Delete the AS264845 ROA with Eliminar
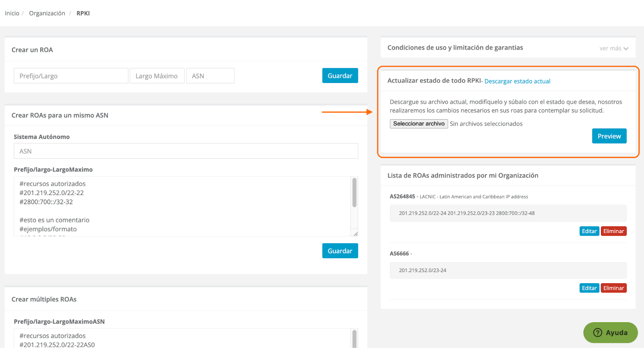Screen dimensions: 644x348 [613, 231]
